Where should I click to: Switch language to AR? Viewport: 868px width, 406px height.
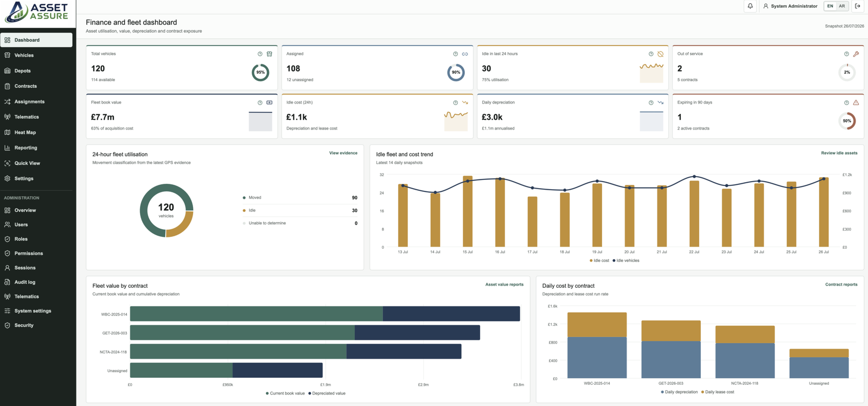pyautogui.click(x=842, y=6)
